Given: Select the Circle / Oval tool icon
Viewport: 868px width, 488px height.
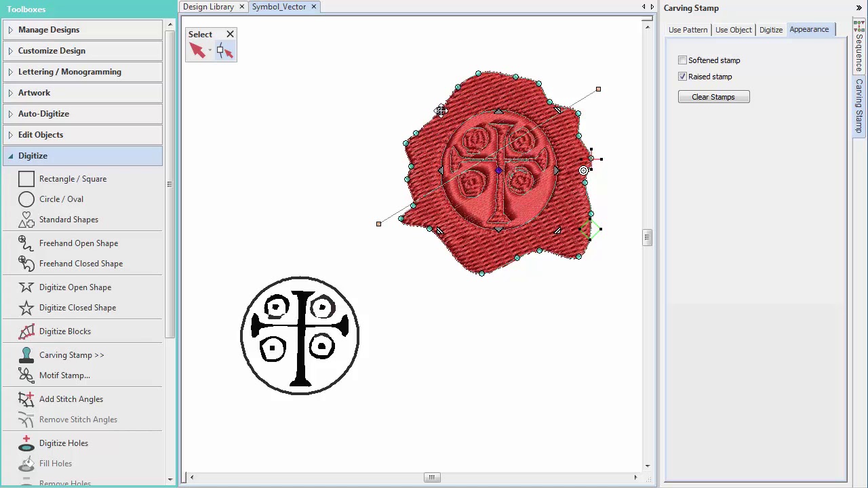Looking at the screenshot, I should tap(26, 199).
